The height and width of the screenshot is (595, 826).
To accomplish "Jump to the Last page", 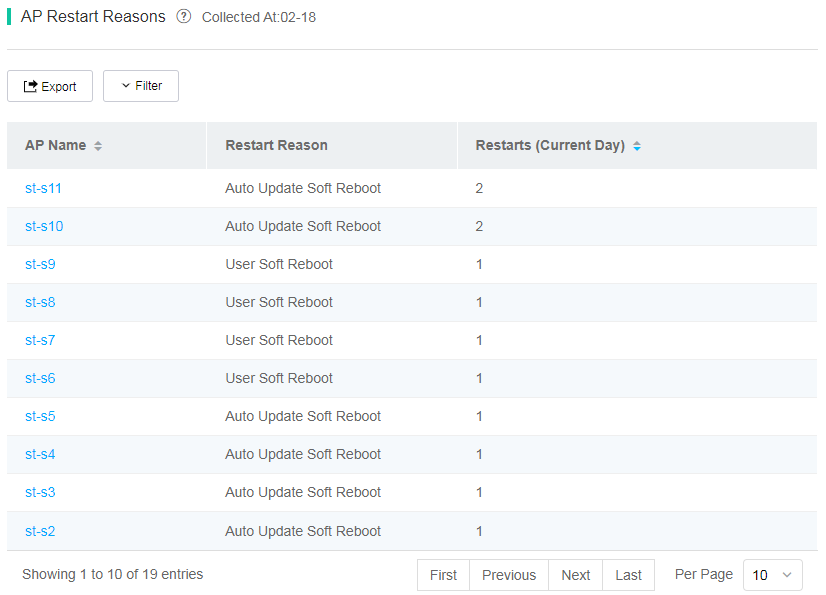I will 628,575.
